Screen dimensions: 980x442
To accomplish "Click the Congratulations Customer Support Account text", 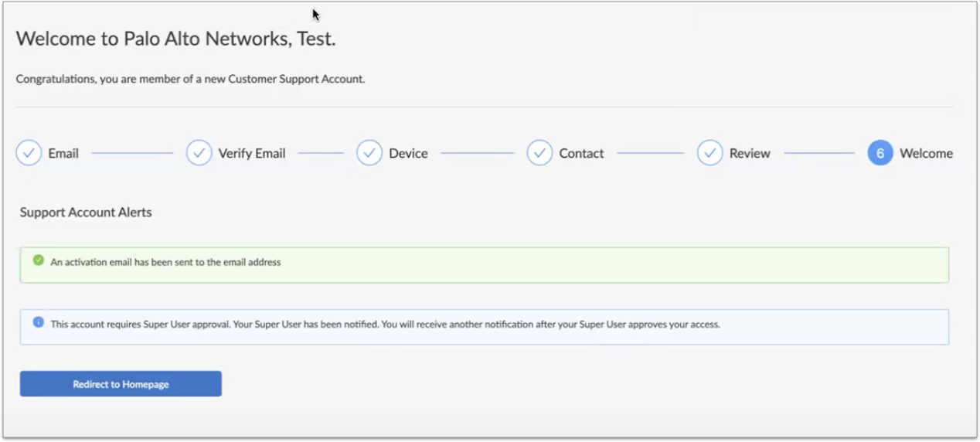I will [190, 79].
